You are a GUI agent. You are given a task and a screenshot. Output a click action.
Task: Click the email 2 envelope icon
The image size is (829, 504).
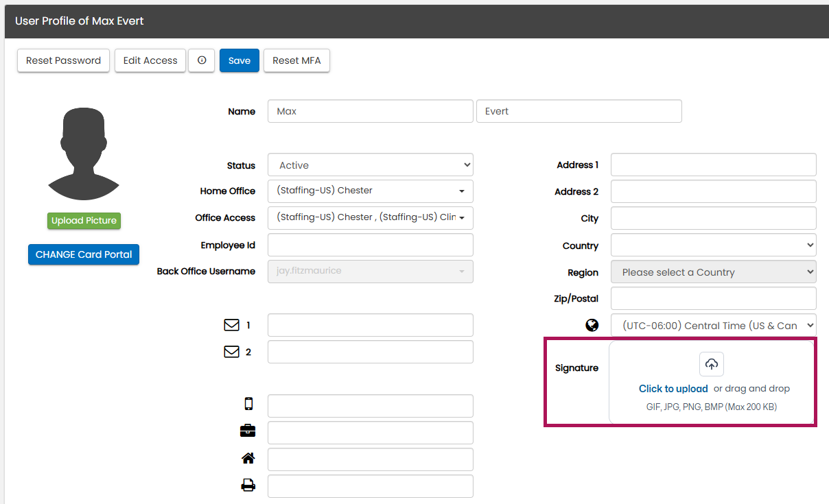click(x=232, y=352)
